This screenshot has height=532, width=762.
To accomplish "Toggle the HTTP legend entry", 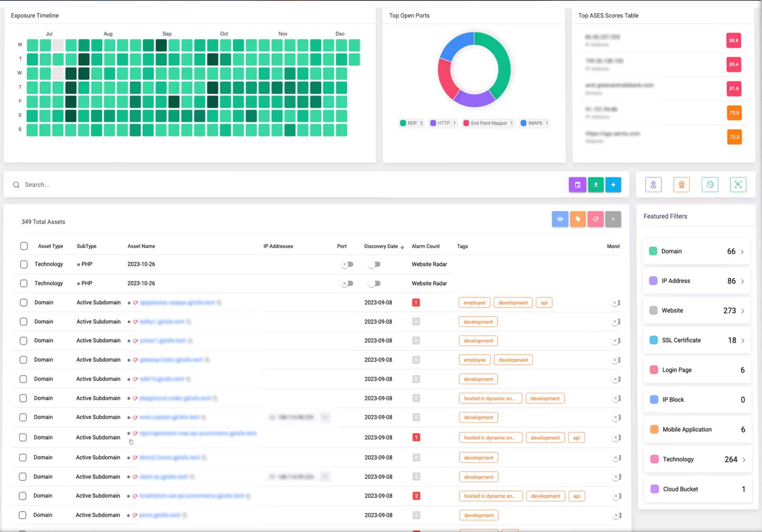I will 443,123.
